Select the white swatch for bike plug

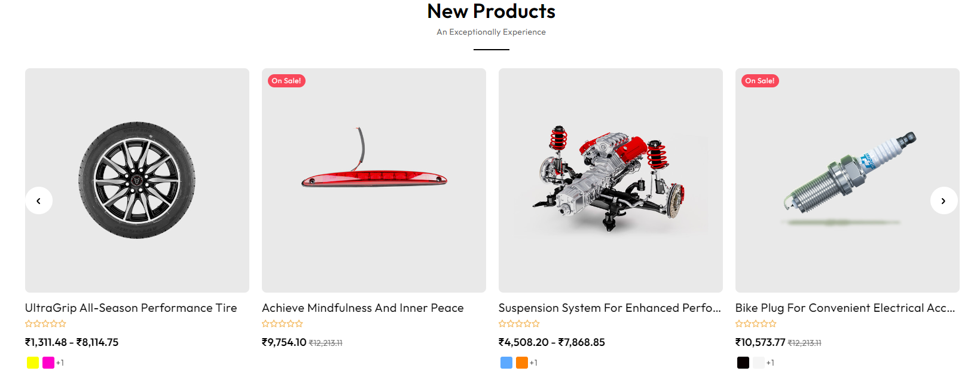(759, 363)
